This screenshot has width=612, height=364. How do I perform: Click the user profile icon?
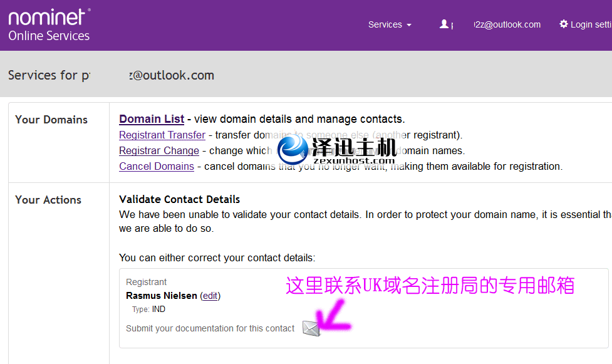(444, 24)
